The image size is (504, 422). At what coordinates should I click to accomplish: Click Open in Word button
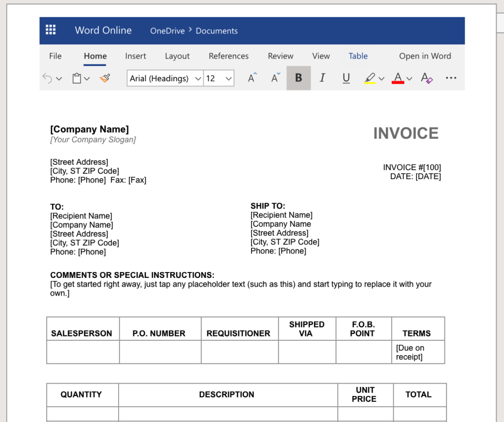[425, 56]
